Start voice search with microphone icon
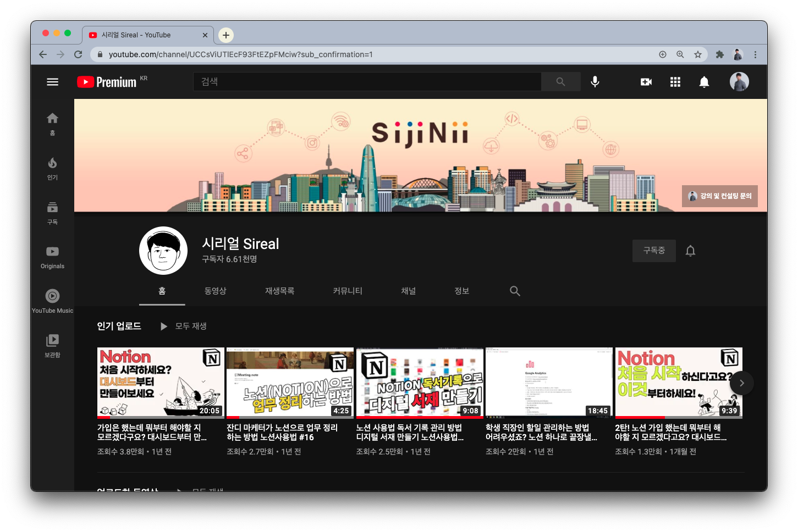The image size is (798, 532). point(595,82)
